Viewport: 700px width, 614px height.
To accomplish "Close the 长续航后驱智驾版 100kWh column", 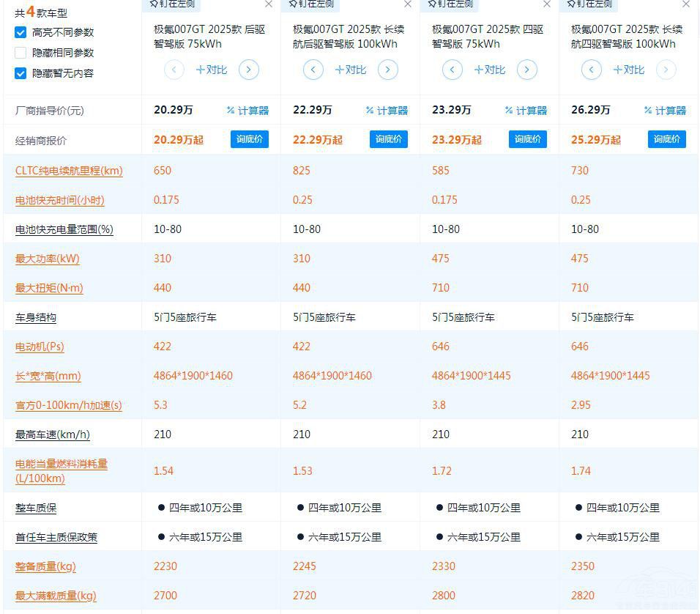I will 408,4.
